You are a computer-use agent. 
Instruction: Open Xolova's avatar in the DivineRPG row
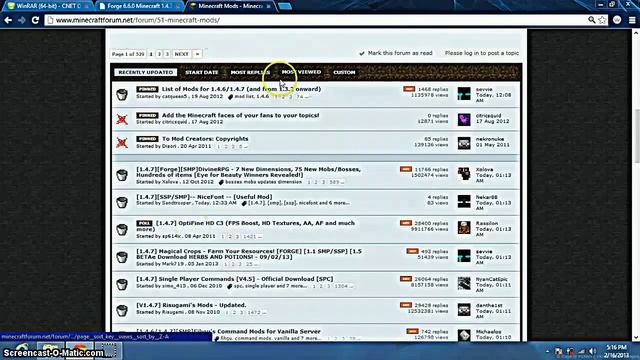click(464, 174)
